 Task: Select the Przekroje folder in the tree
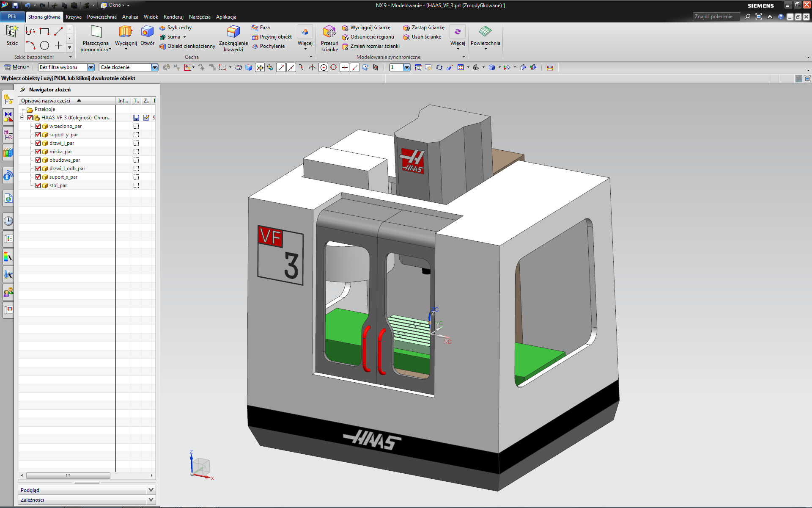click(41, 109)
